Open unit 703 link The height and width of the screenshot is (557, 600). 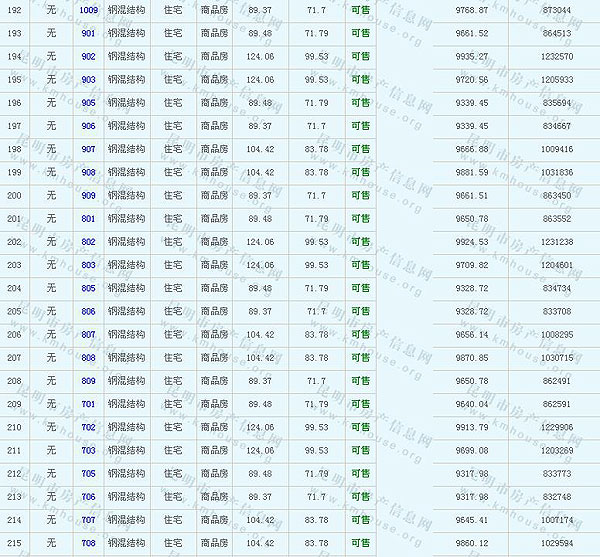[x=89, y=450]
